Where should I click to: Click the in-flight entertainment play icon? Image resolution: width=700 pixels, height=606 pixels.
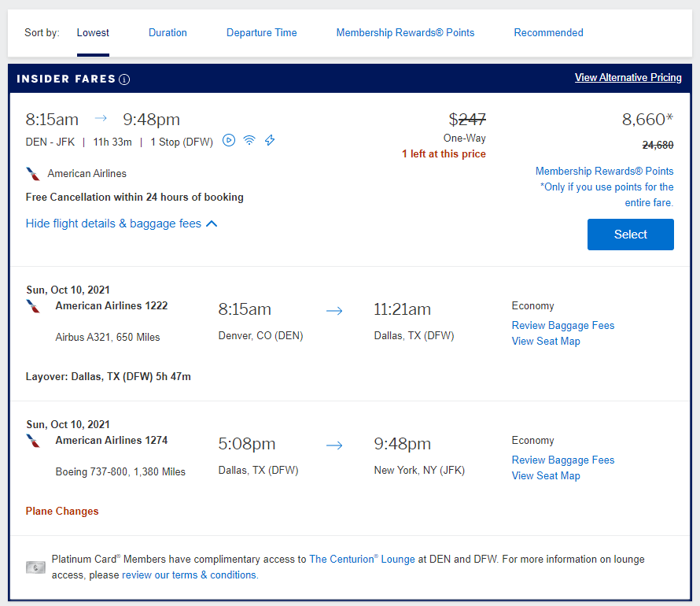(x=229, y=140)
